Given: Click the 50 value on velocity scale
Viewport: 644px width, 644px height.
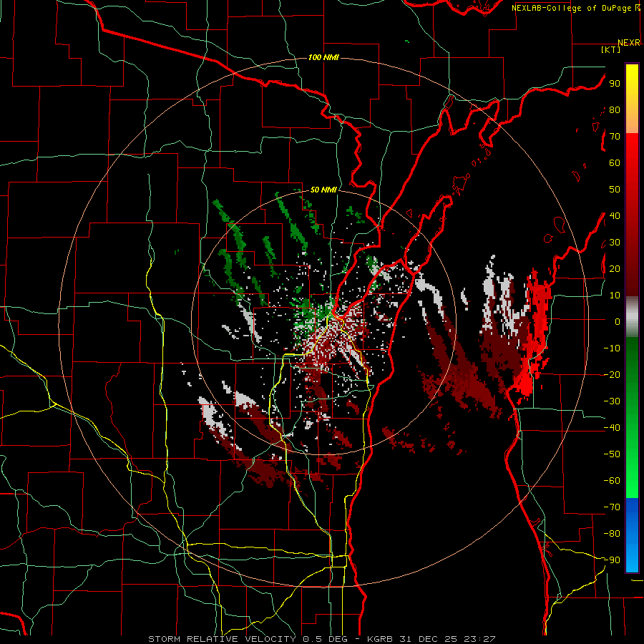Looking at the screenshot, I should coord(615,190).
